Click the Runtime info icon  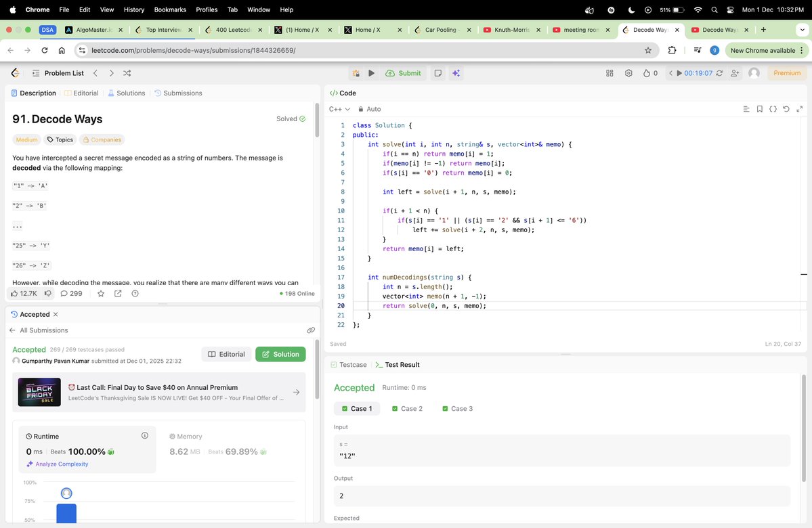(x=145, y=436)
